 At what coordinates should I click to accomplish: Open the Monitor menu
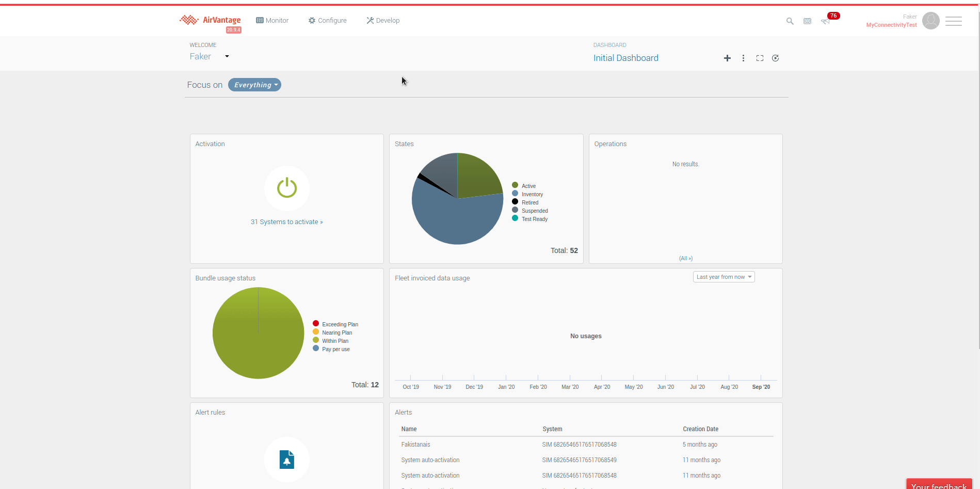(x=272, y=21)
